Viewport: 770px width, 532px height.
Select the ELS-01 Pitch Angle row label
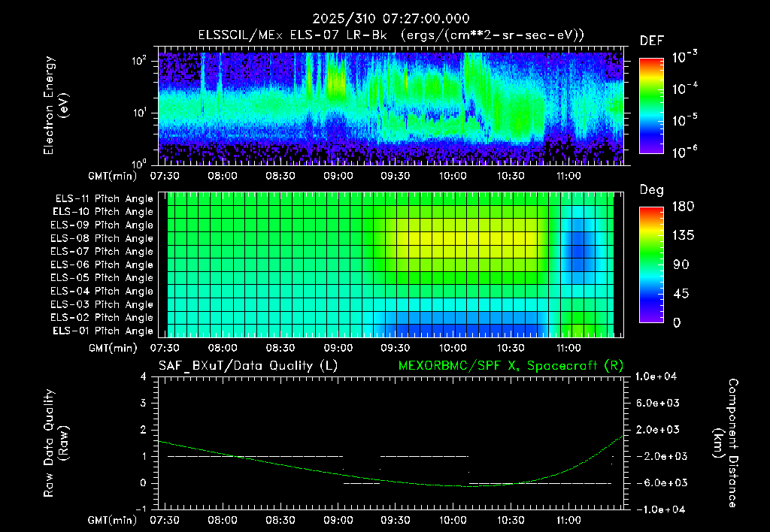(103, 331)
